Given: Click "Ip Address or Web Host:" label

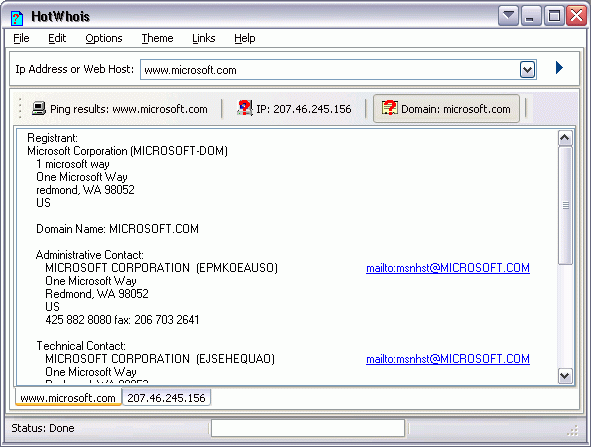Looking at the screenshot, I should (x=75, y=69).
